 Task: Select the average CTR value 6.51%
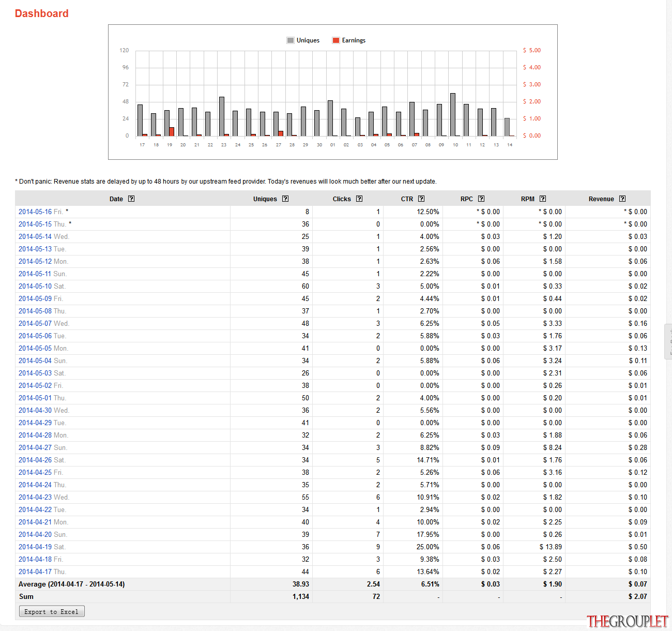click(x=430, y=584)
